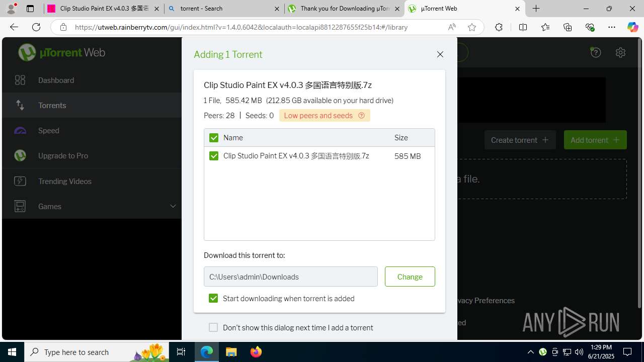Image resolution: width=644 pixels, height=362 pixels.
Task: Click the Games console icon
Action: pos(20,206)
